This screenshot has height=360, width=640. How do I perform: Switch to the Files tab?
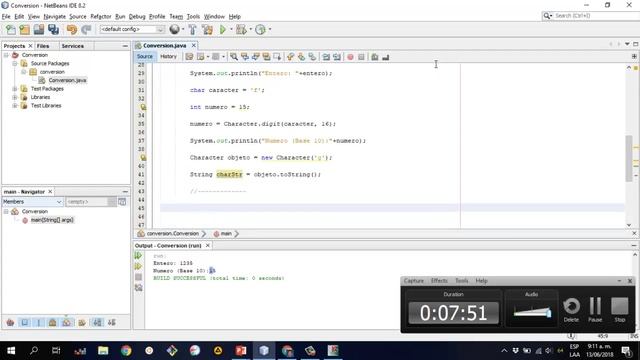coord(43,46)
